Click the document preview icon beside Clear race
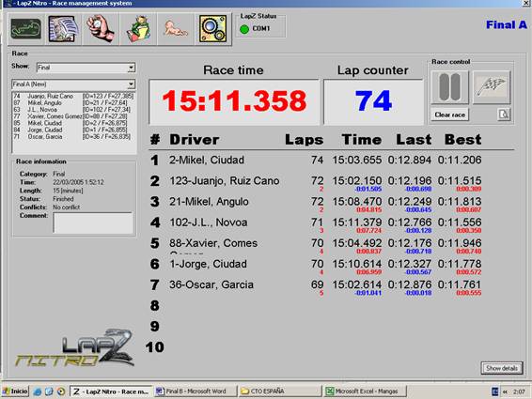 [504, 115]
